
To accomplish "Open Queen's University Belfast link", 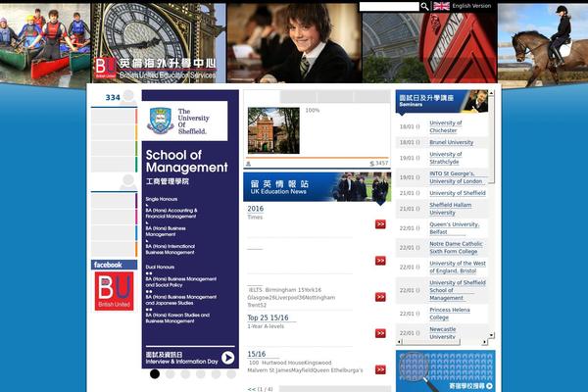I will pos(454,228).
